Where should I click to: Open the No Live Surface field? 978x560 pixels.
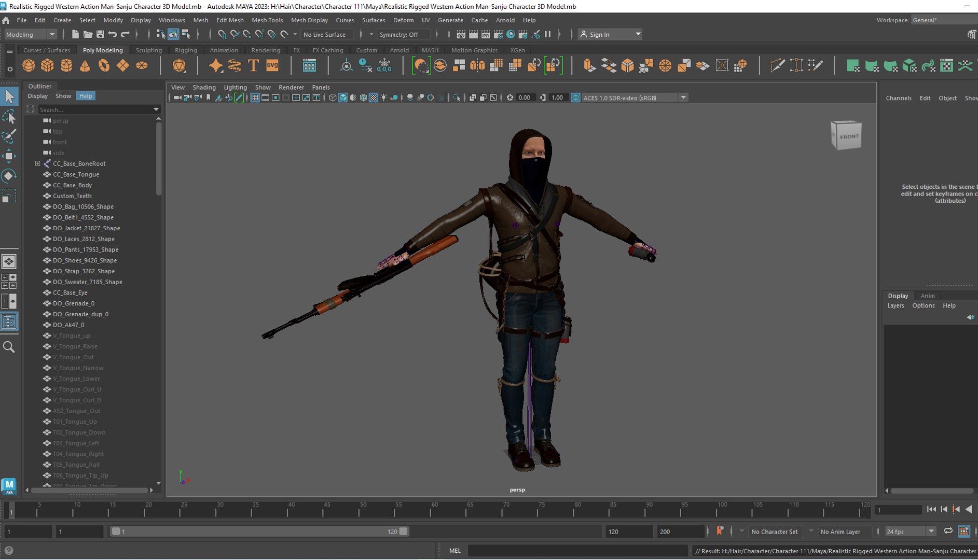click(x=327, y=34)
